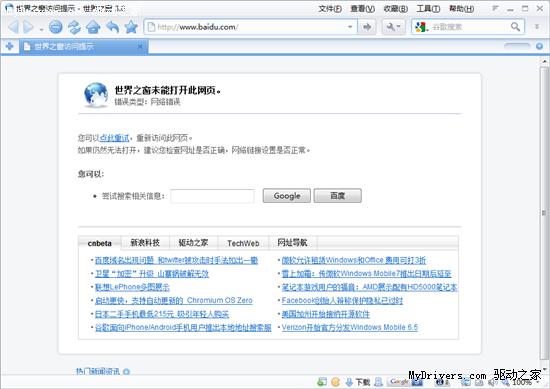Click page icon inside the address bar
The height and width of the screenshot is (389, 550).
pyautogui.click(x=151, y=27)
